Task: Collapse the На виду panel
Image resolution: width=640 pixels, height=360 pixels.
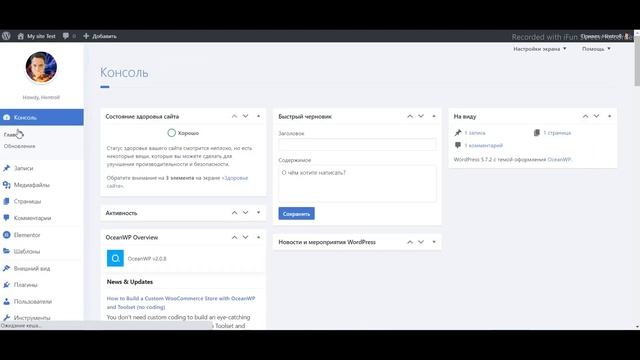Action: (609, 116)
